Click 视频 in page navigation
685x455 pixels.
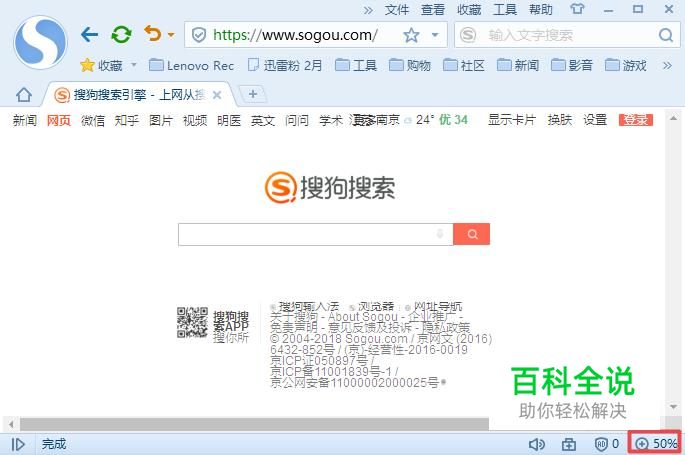[195, 120]
